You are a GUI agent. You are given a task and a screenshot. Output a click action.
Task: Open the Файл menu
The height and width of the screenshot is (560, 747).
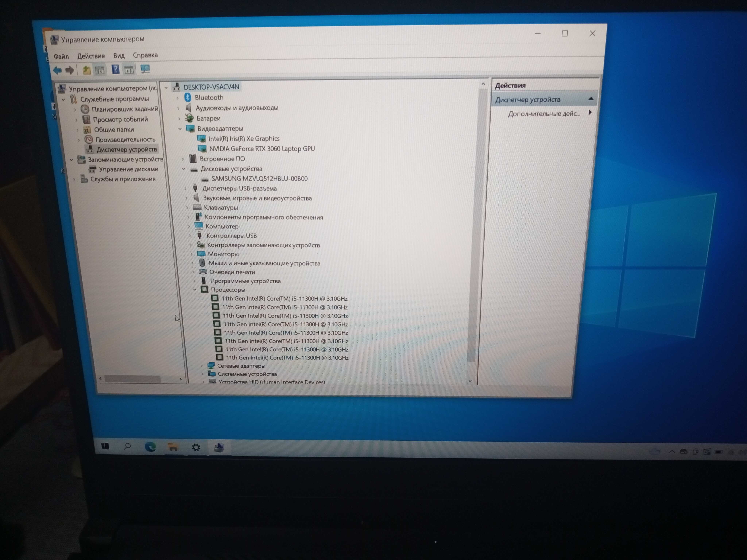(61, 56)
